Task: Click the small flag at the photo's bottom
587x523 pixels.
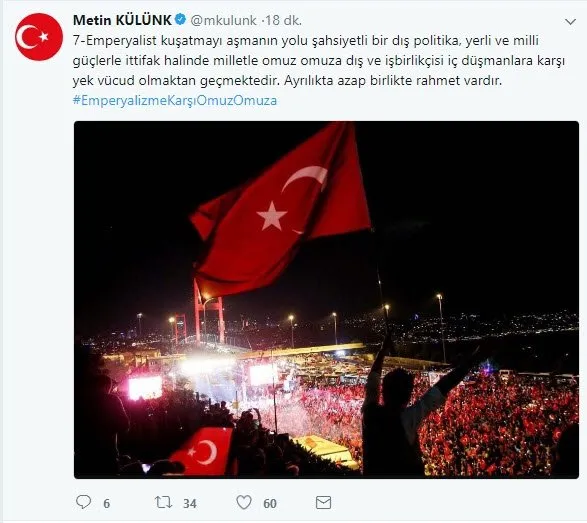Action: click(202, 451)
